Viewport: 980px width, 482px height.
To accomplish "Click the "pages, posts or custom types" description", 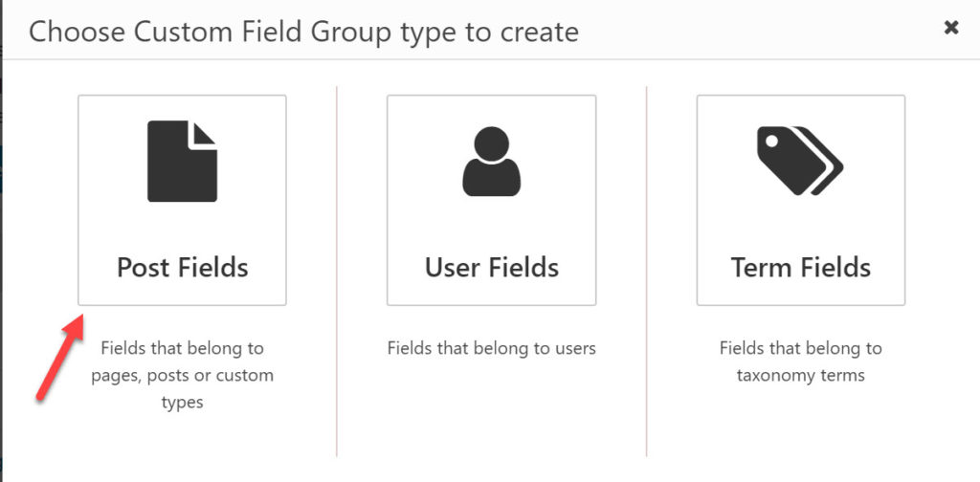I will [182, 376].
